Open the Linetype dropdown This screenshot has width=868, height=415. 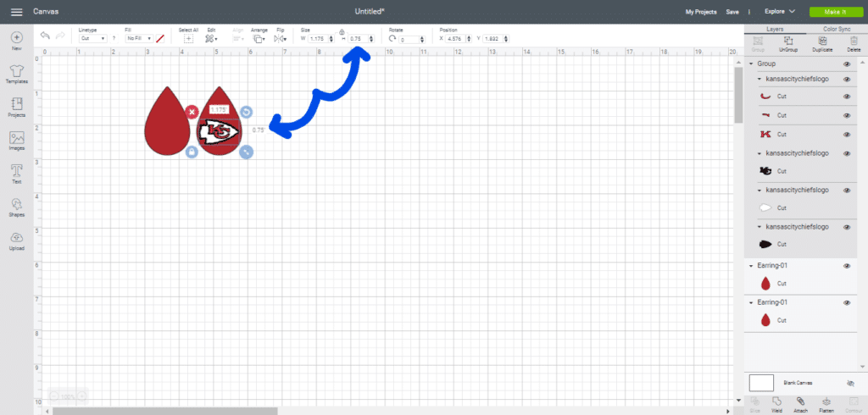click(92, 38)
